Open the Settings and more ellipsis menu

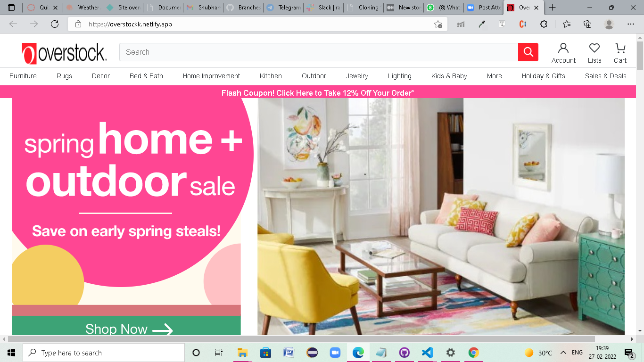(630, 24)
